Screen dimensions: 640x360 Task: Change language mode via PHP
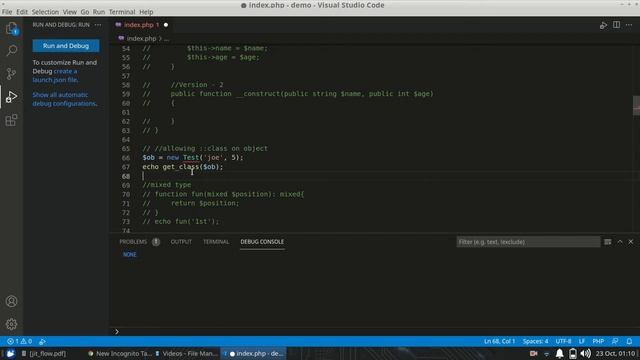[x=598, y=341]
